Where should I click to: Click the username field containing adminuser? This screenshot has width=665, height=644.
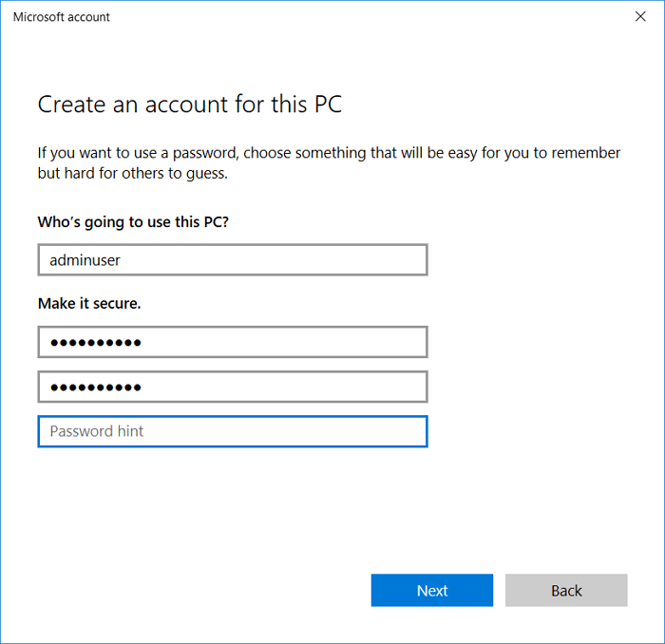[x=232, y=259]
